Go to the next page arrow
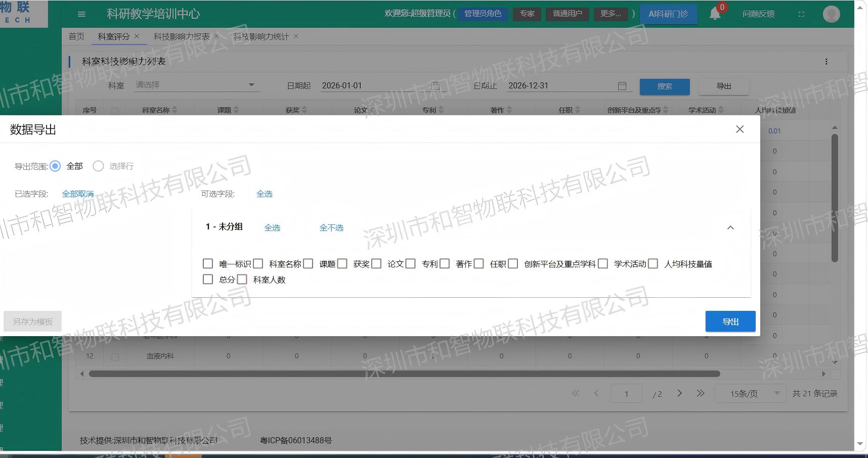 point(679,393)
